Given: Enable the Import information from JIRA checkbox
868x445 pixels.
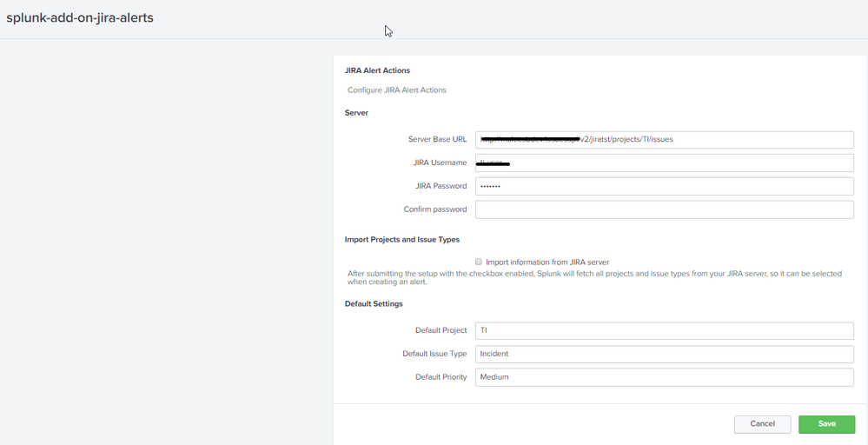Looking at the screenshot, I should pyautogui.click(x=478, y=262).
